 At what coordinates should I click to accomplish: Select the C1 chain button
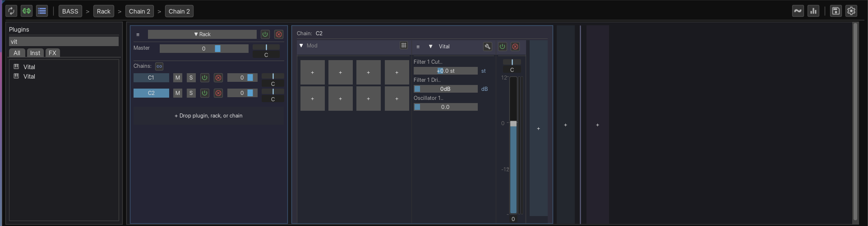pyautogui.click(x=151, y=78)
